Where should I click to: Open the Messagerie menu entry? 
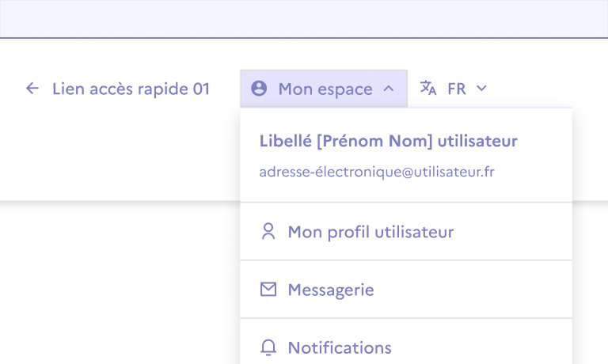331,290
